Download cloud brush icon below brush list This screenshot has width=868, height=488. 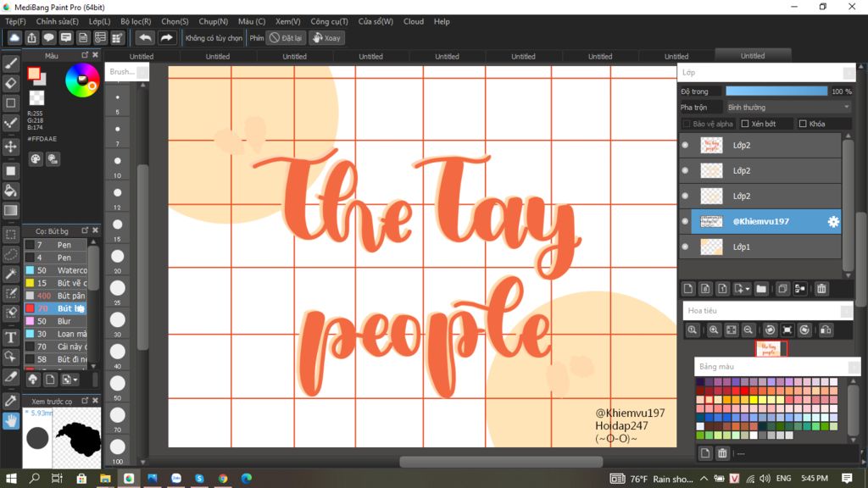(33, 380)
